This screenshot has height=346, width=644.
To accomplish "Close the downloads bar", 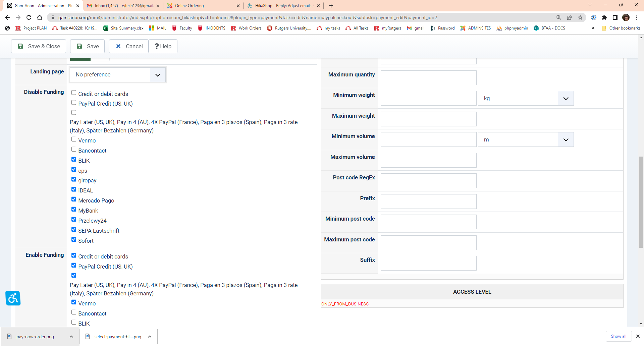I will 638,336.
